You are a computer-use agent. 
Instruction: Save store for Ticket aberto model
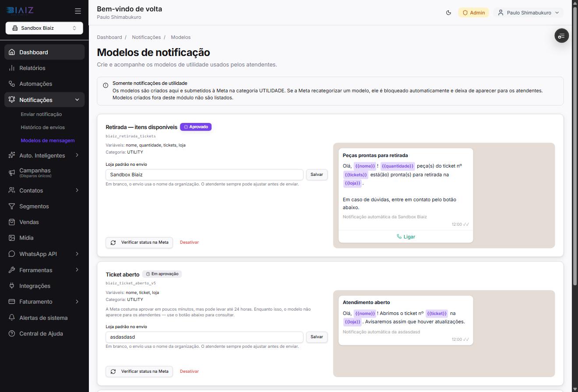click(317, 337)
